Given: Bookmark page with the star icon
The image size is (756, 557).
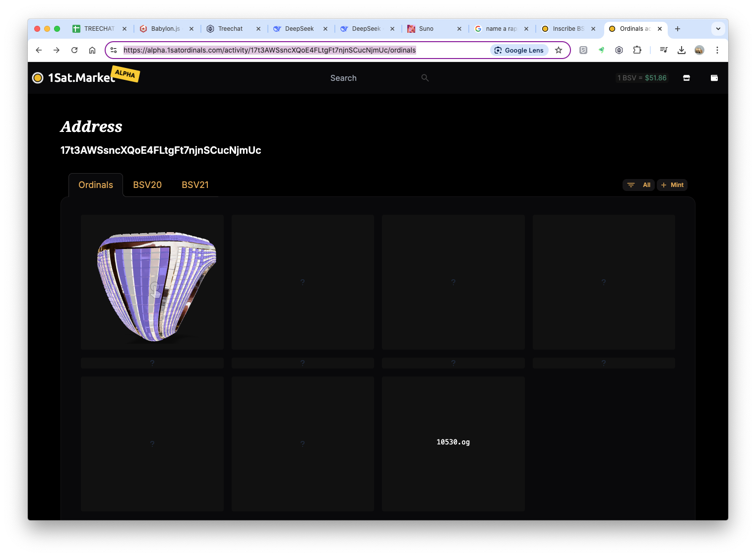Looking at the screenshot, I should 559,50.
